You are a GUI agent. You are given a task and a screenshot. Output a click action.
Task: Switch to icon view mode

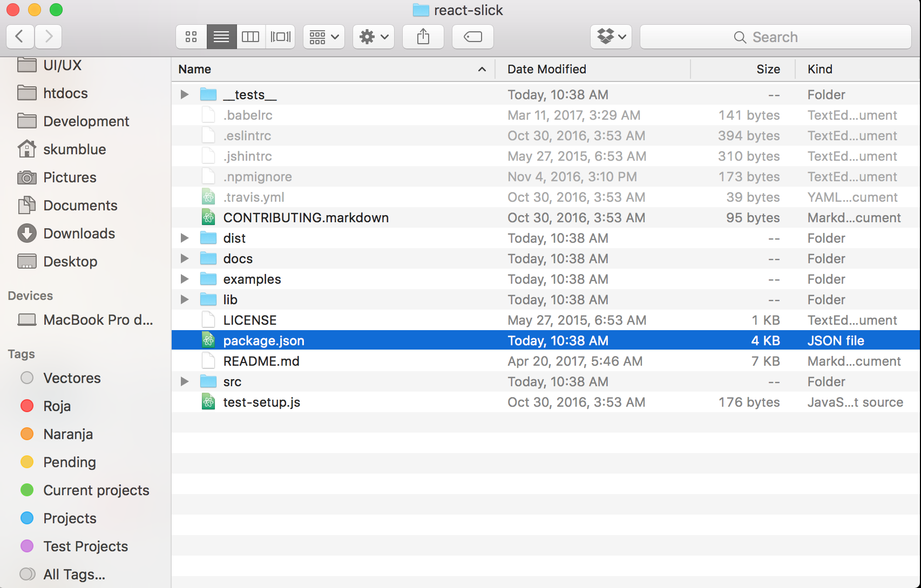coord(191,37)
